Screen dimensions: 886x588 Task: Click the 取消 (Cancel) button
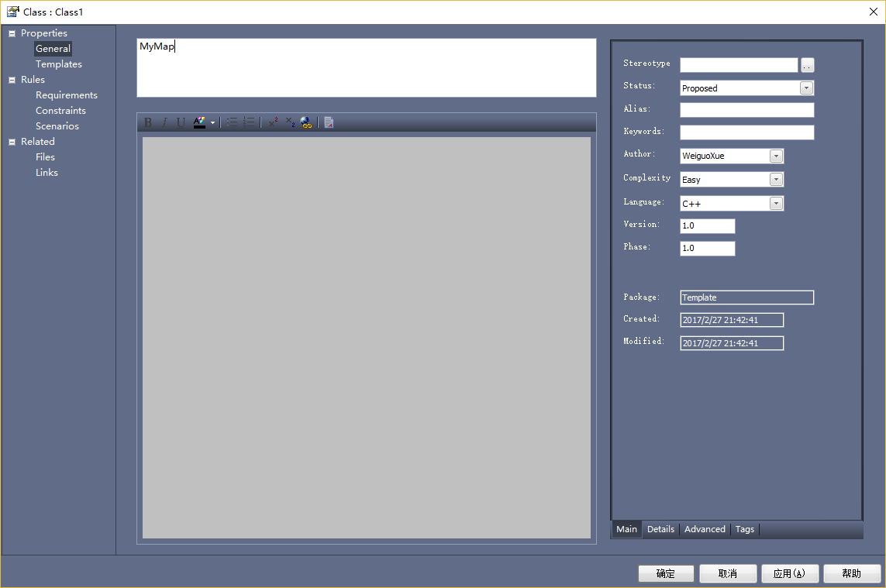[728, 573]
